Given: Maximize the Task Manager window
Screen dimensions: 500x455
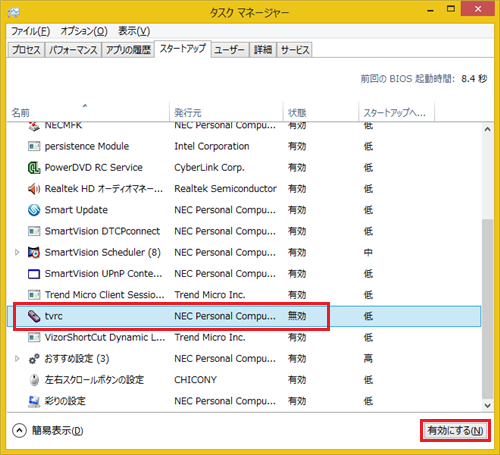Looking at the screenshot, I should point(451,9).
